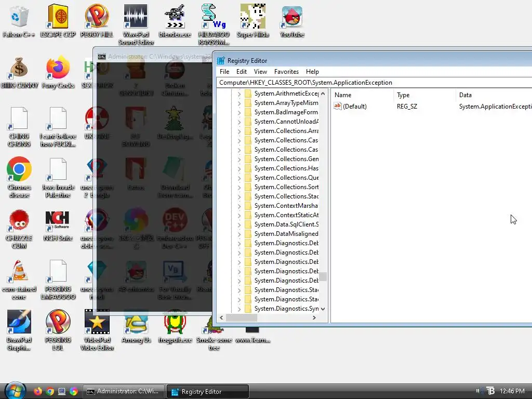Expand the System.Collections.Que key chevron

(239, 178)
